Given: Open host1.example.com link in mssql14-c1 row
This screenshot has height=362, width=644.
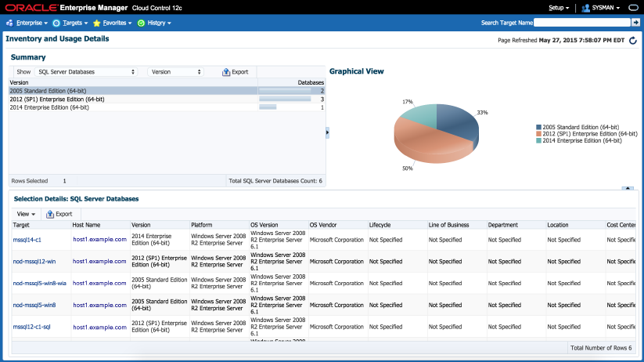Looking at the screenshot, I should click(100, 240).
